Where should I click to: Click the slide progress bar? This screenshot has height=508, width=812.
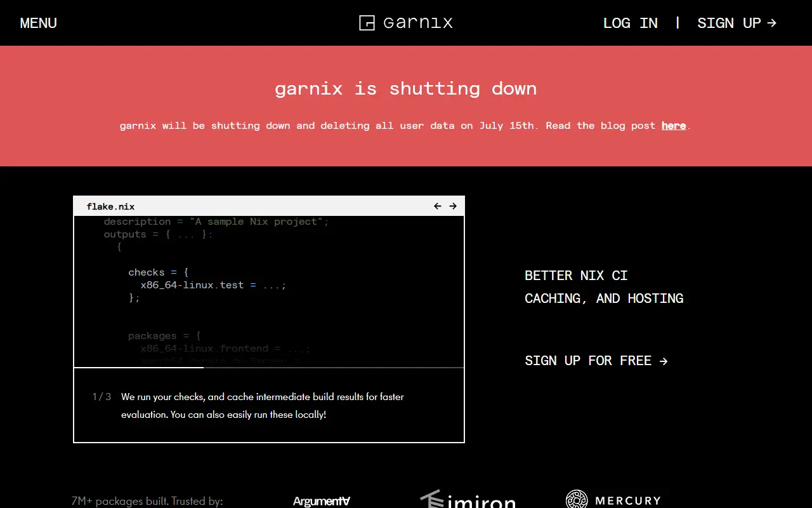tap(269, 368)
